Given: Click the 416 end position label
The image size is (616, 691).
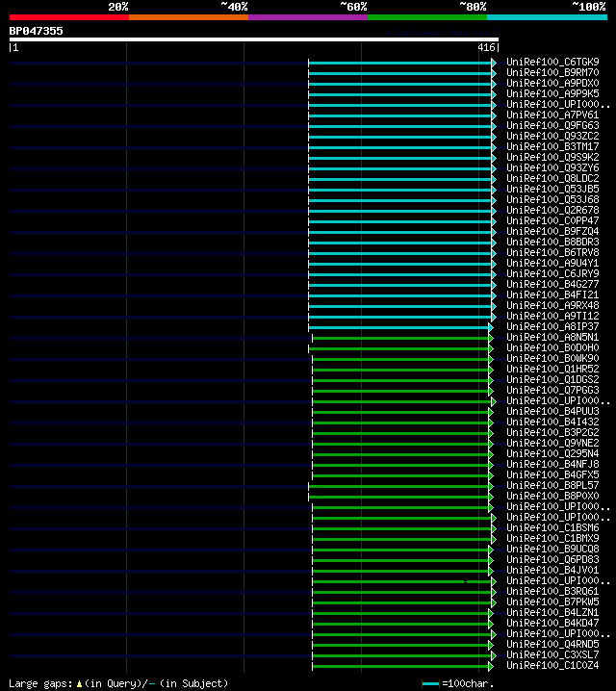Looking at the screenshot, I should [x=486, y=47].
